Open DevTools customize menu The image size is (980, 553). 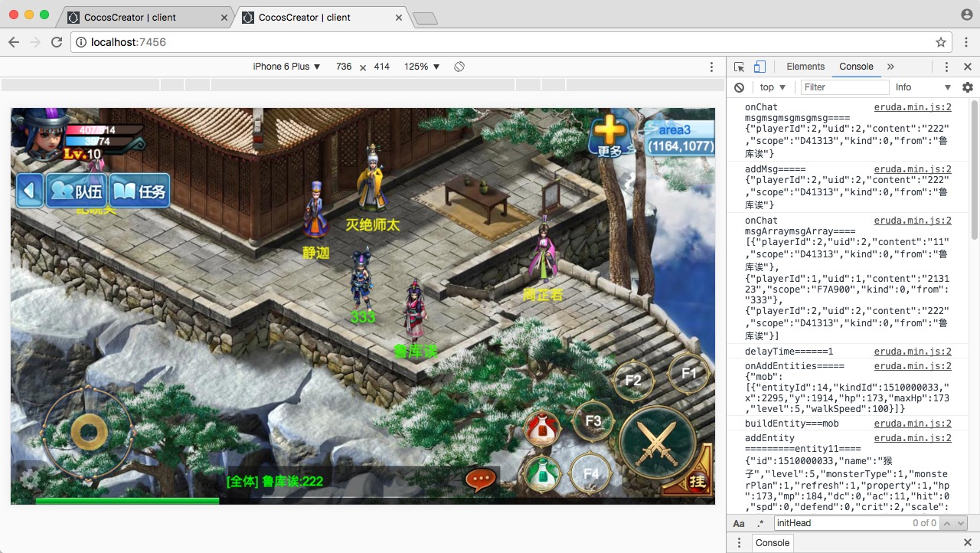[x=947, y=67]
